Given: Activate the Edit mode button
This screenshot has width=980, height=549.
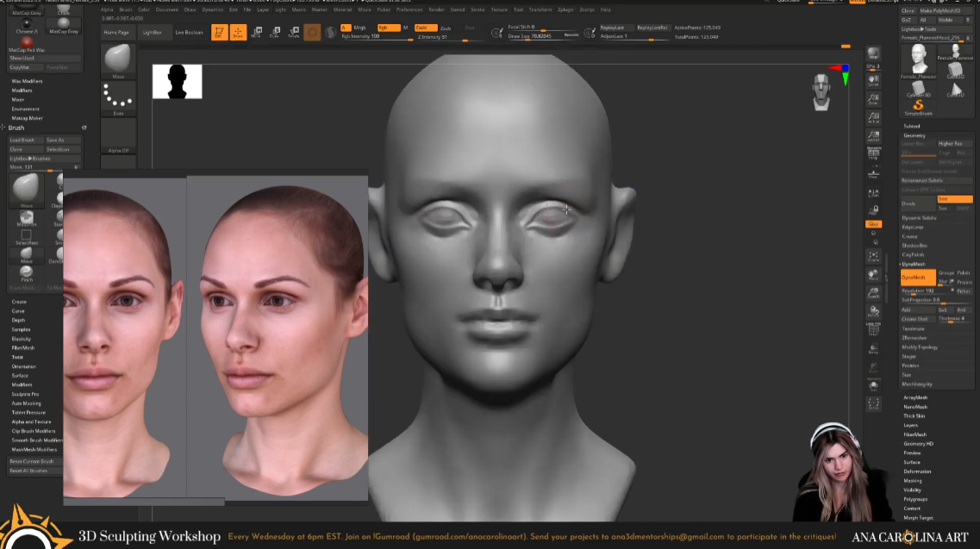Looking at the screenshot, I should click(220, 33).
